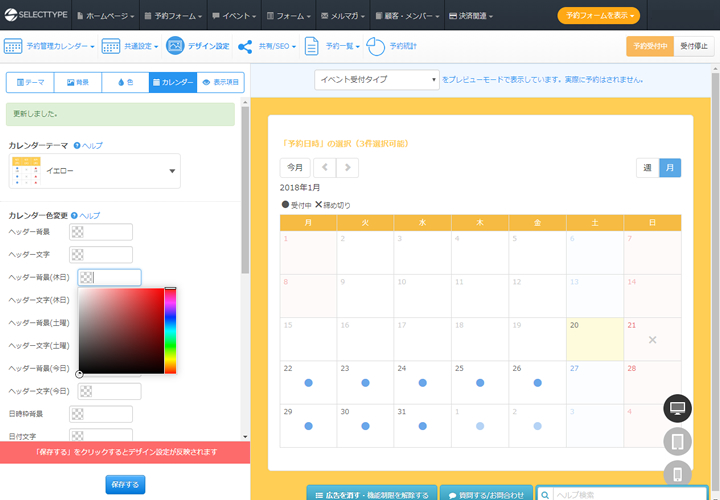The image size is (720, 500).
Task: Click the デザイン設定 palette icon
Action: tap(175, 46)
